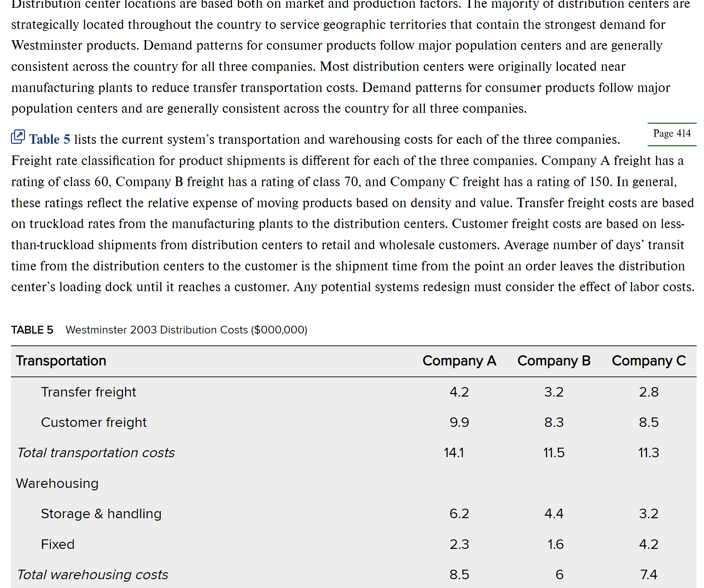Click Company A's Transfer freight value 4.2

(x=459, y=392)
